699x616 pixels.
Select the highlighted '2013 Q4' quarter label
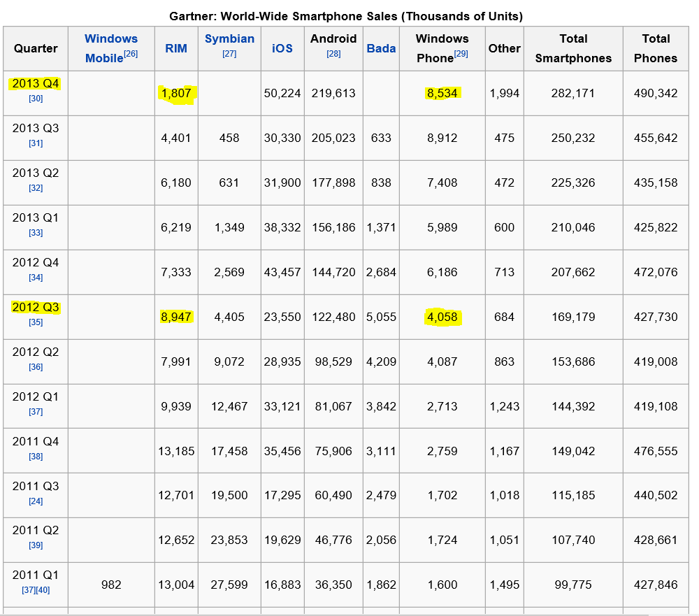click(x=36, y=83)
